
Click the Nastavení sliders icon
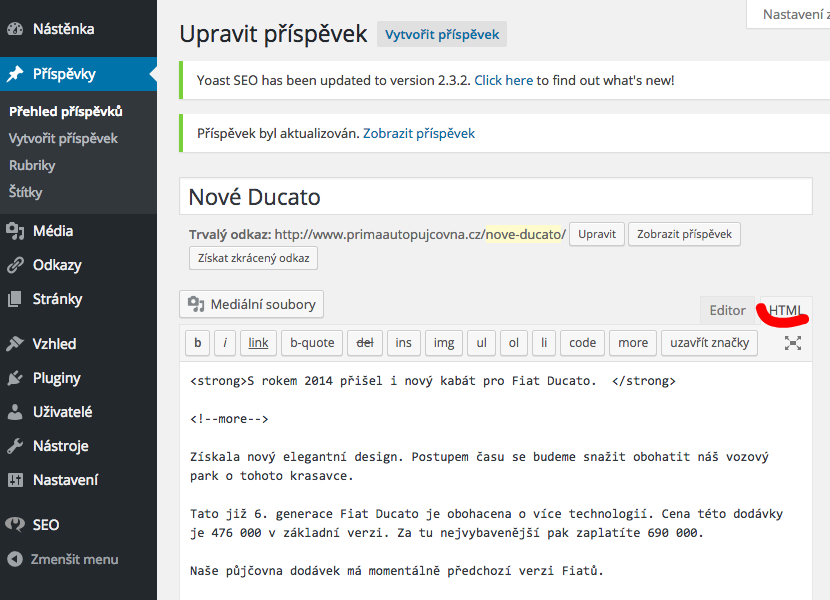(x=15, y=480)
